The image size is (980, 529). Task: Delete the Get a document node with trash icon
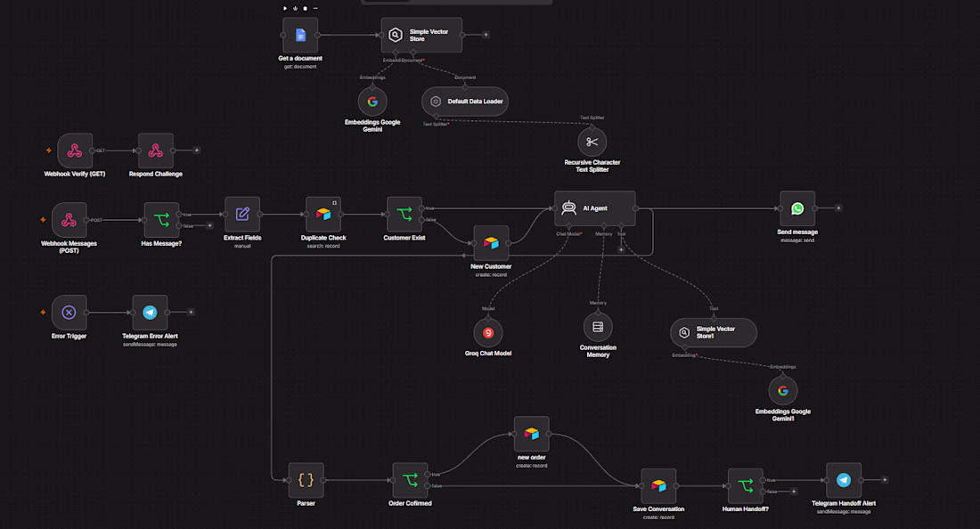point(305,9)
